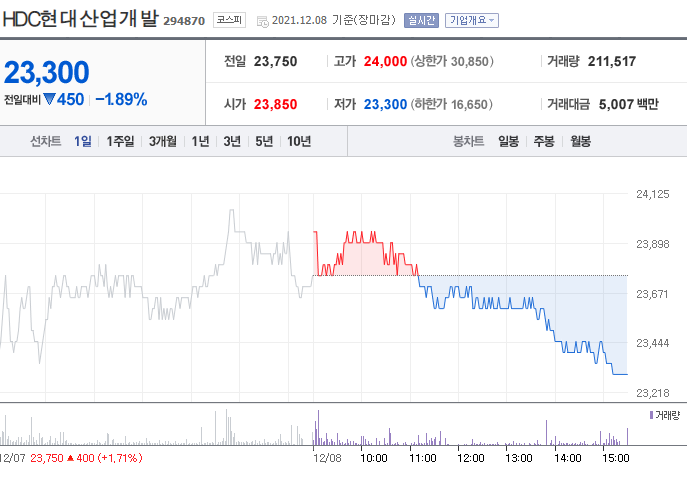
Task: Click the 11:00 time axis label
Action: click(x=423, y=458)
